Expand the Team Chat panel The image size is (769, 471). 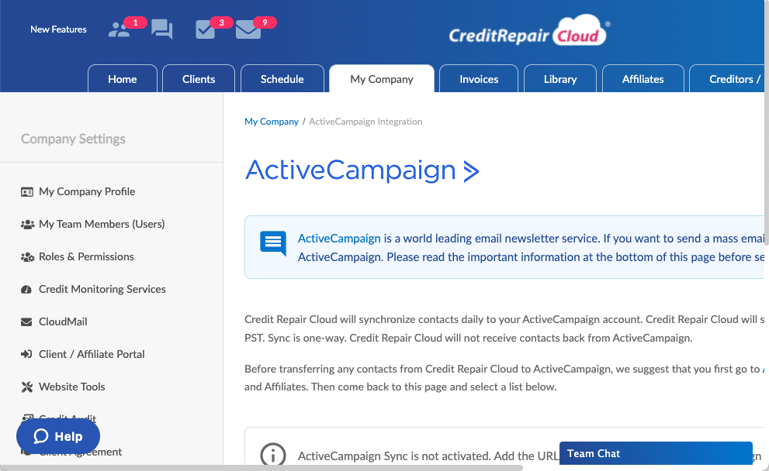(655, 454)
